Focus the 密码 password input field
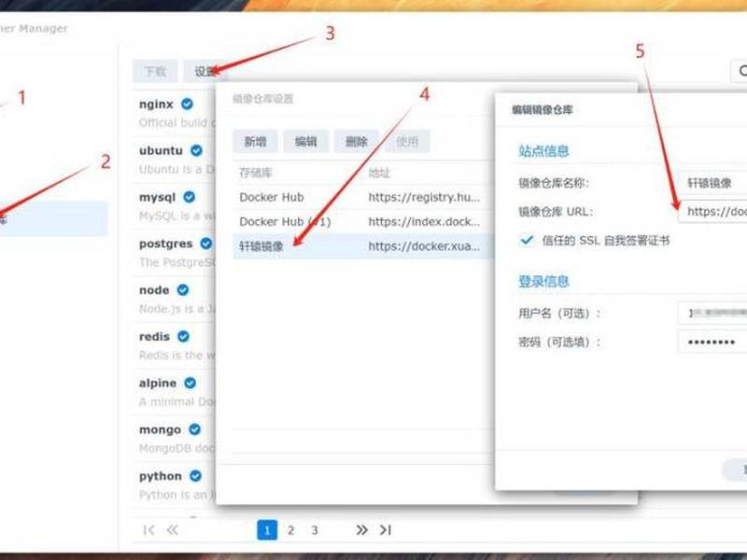Viewport: 747px width, 560px height. pos(712,342)
